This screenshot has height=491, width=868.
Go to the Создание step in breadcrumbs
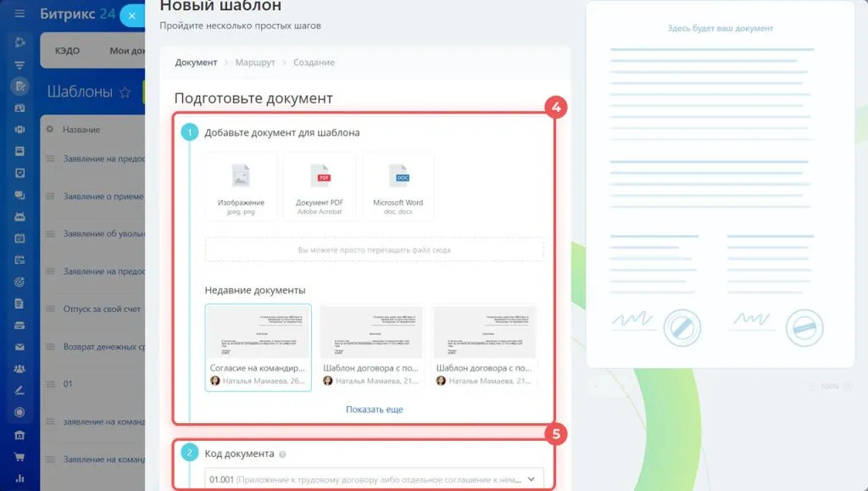click(x=314, y=63)
